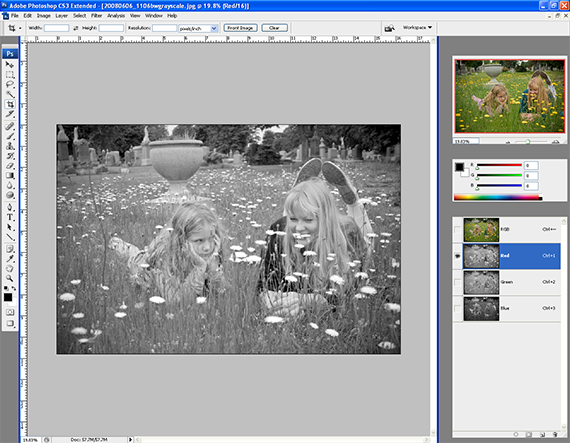The image size is (570, 443).
Task: Select the Blur tool
Action: coord(10,185)
